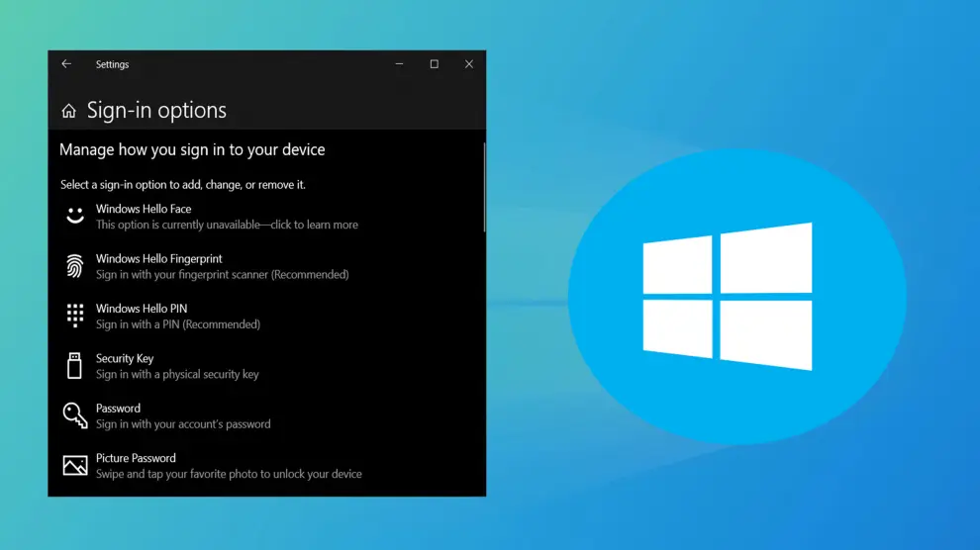Click the USB Security Key icon

pyautogui.click(x=75, y=366)
